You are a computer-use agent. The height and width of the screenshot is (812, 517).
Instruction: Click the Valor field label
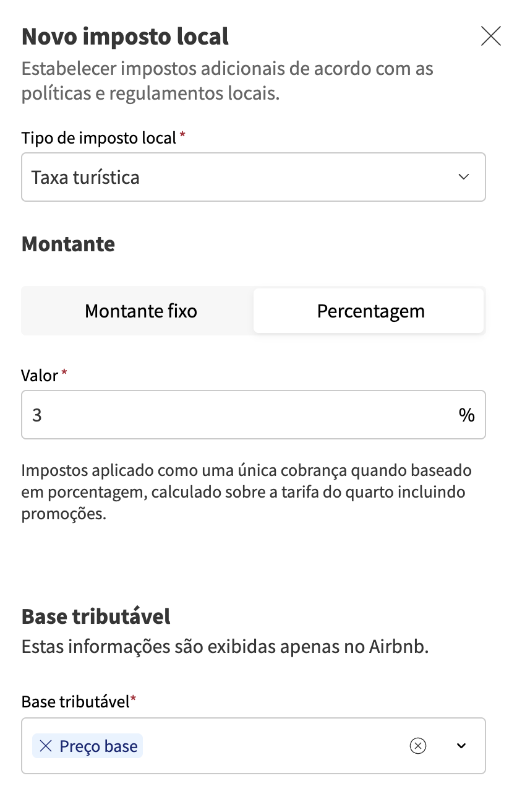pyautogui.click(x=40, y=375)
